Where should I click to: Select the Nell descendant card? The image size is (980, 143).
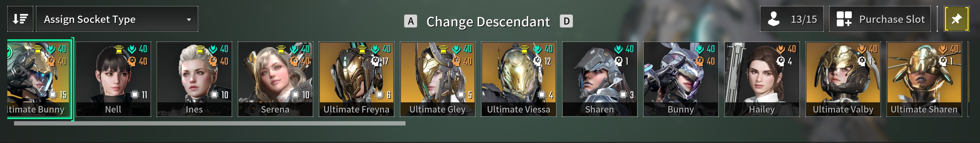coord(113,79)
